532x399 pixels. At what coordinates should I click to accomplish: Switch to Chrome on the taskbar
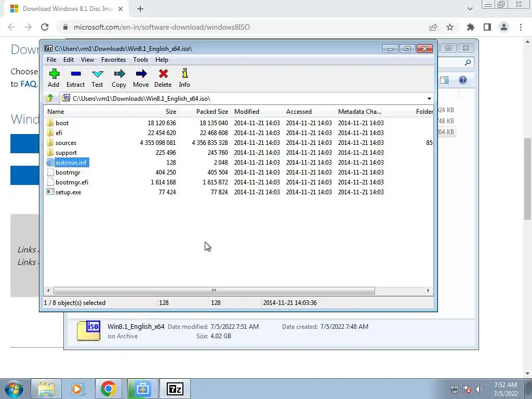tap(108, 389)
